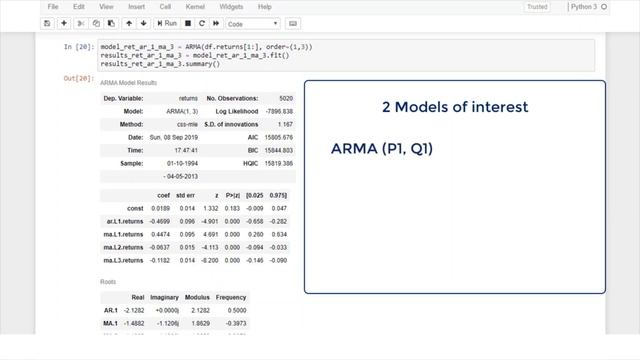The width and height of the screenshot is (640, 360).
Task: Open the View menu
Action: (106, 7)
